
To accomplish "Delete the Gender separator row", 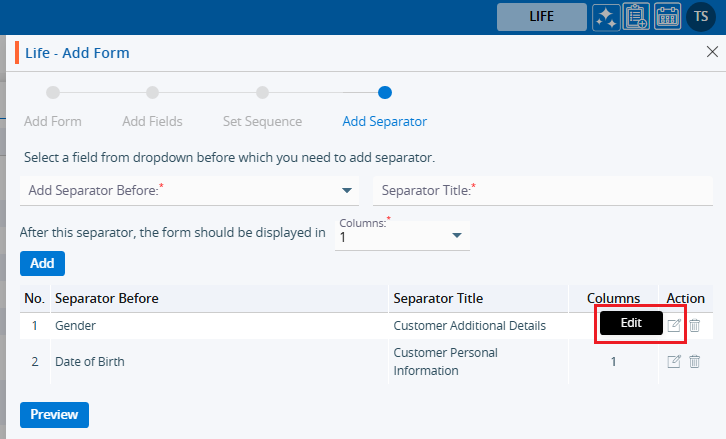I will click(694, 325).
